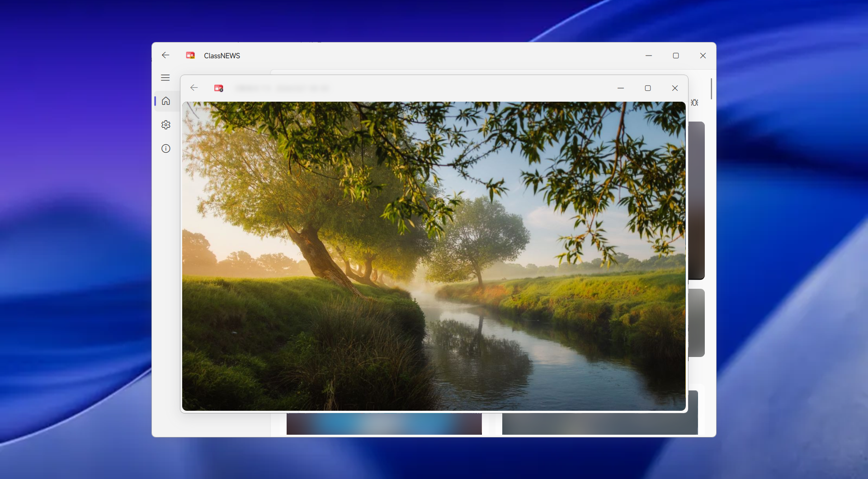Click the ClassNEWS app logo in title bar
Screen dimensions: 868x479
point(190,55)
